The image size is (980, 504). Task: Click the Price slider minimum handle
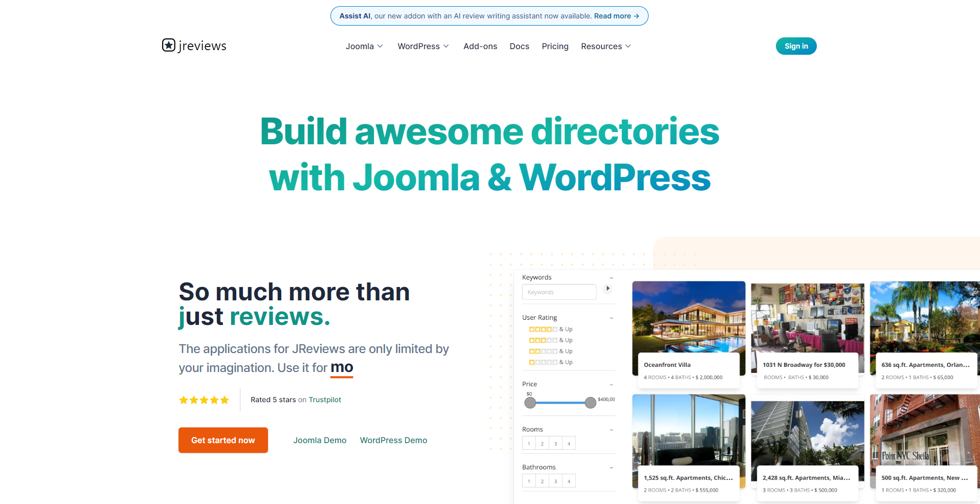(x=530, y=403)
